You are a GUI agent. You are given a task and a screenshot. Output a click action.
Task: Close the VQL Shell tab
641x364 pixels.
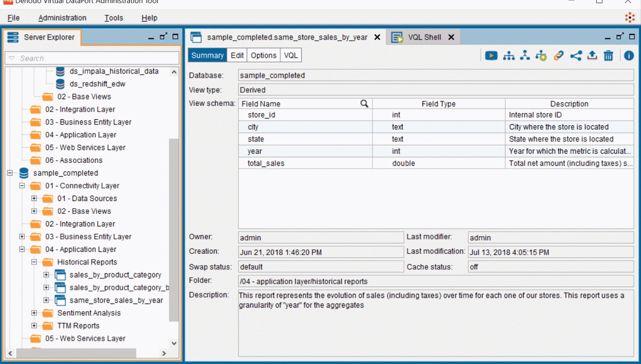coord(451,37)
